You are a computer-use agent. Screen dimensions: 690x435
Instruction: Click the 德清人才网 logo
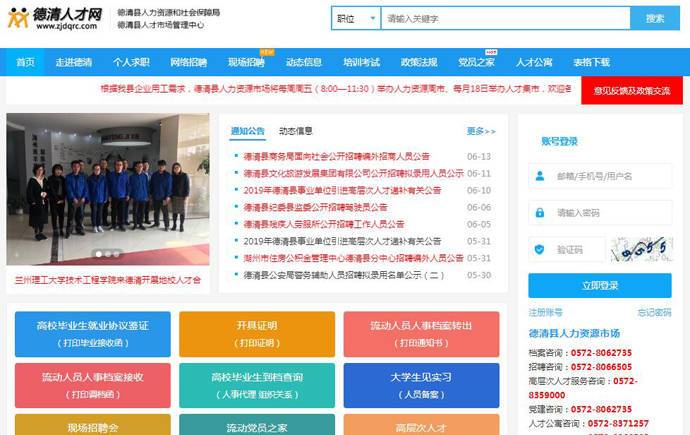[x=58, y=18]
